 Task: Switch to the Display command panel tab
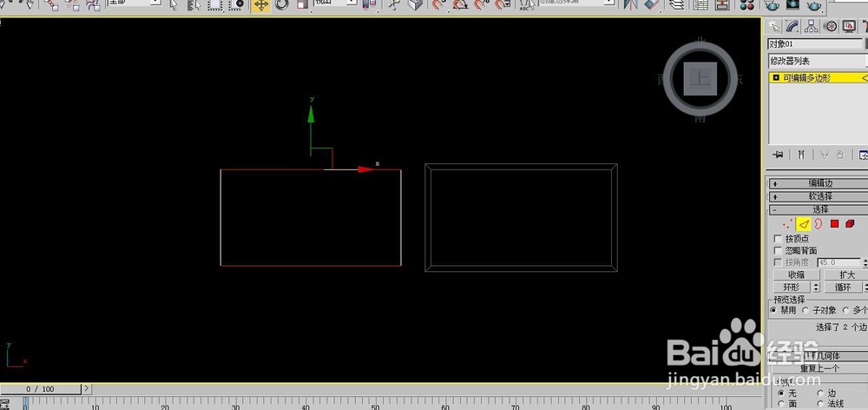point(848,26)
